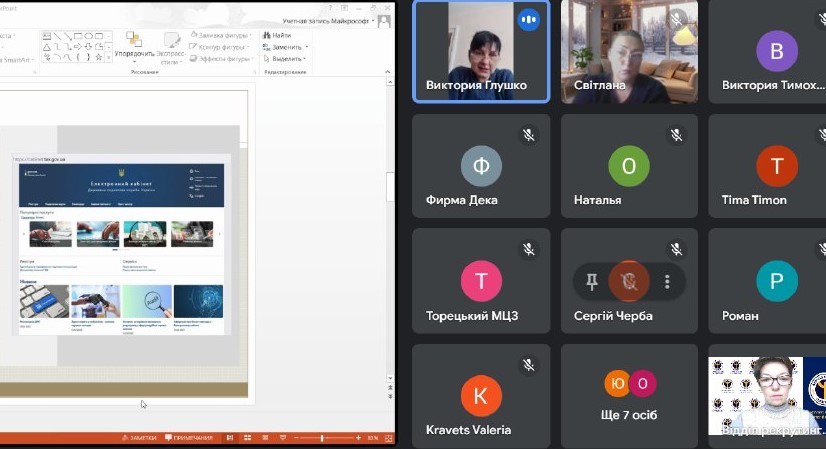Open more options for Сергій Черба's tile
This screenshot has width=826, height=449.
(667, 282)
